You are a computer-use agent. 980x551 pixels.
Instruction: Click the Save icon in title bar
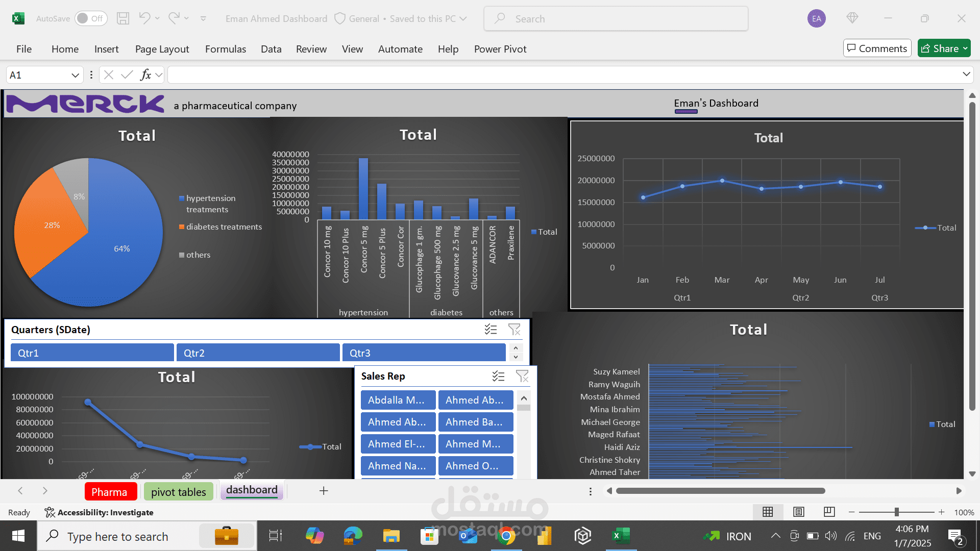[123, 18]
